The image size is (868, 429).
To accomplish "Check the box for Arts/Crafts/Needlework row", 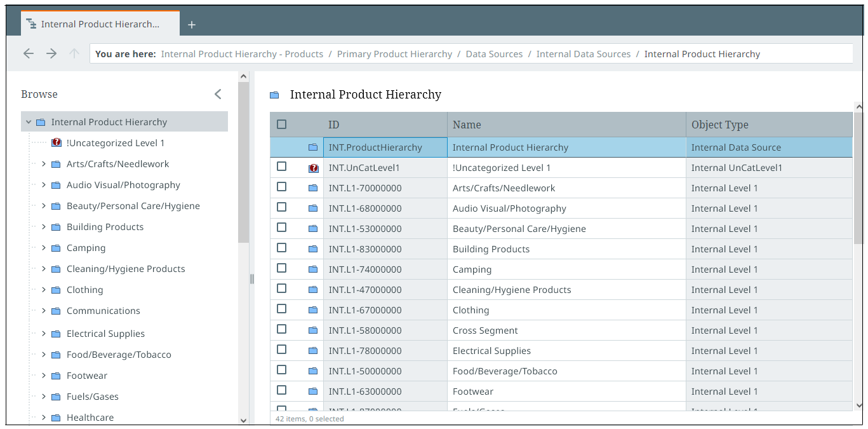I will [x=282, y=187].
